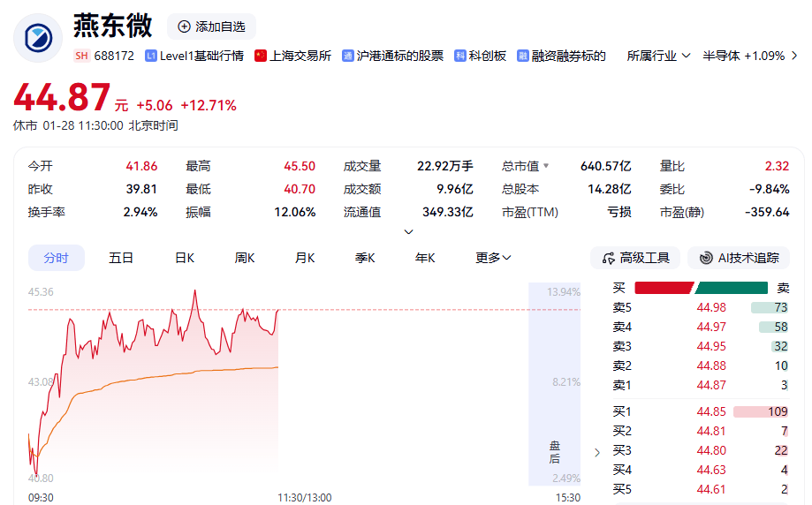Open 高级工具 advanced tools

pos(635,258)
